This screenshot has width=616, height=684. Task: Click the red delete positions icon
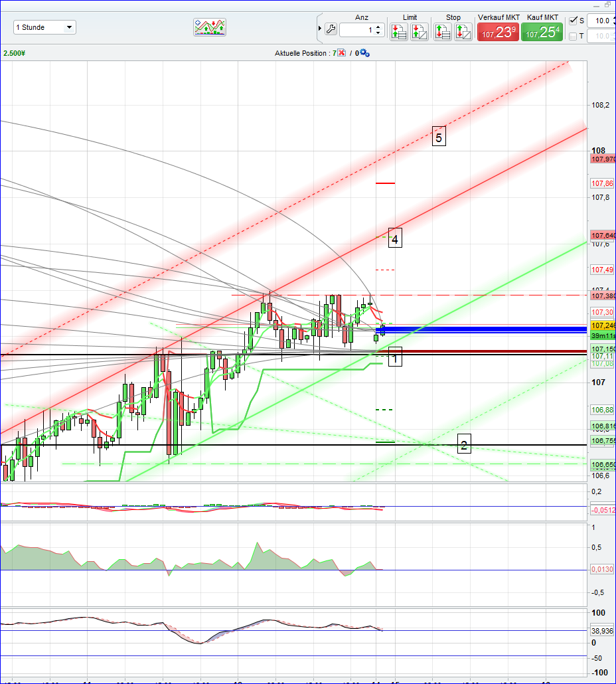(341, 53)
